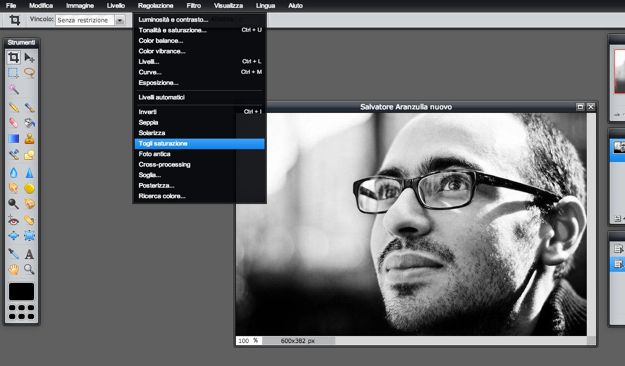Screen dimensions: 625x366
Task: Click highlighted Togli saturazione entry
Action: [x=199, y=144]
